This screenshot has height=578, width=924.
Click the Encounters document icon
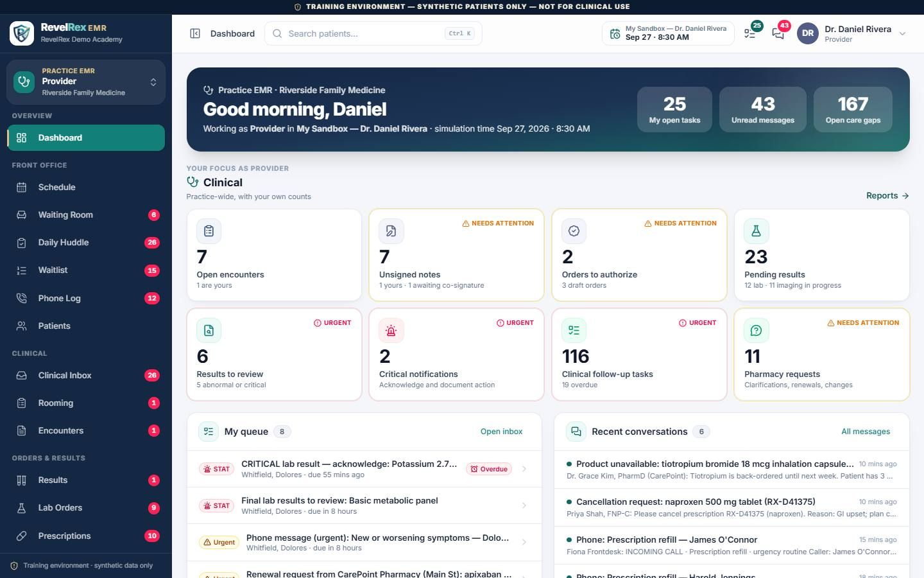pyautogui.click(x=21, y=431)
